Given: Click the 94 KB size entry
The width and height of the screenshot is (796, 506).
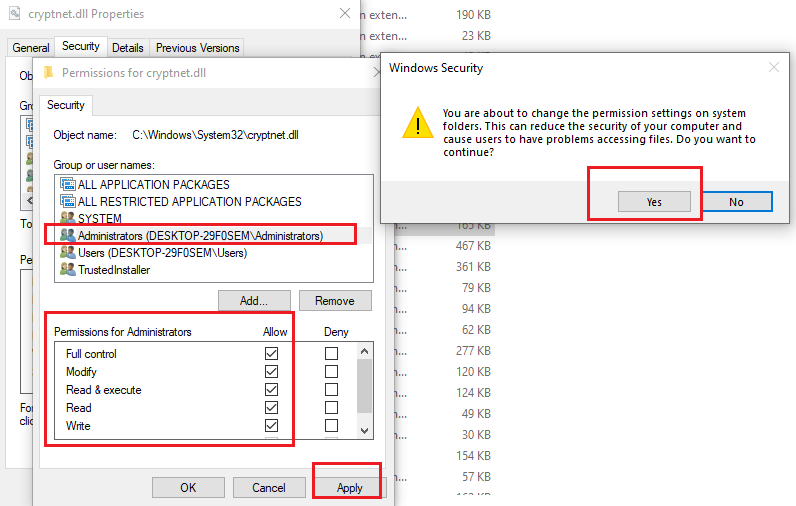Looking at the screenshot, I should [x=476, y=309].
